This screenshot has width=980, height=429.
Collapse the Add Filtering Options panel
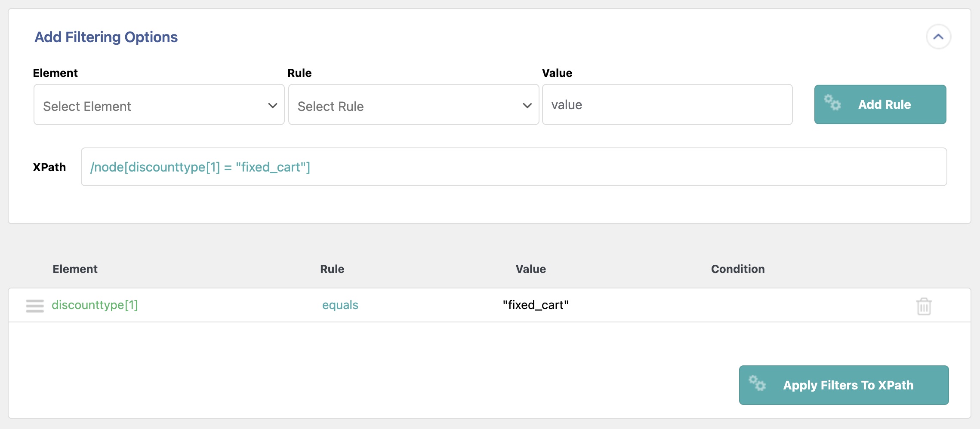pyautogui.click(x=938, y=37)
